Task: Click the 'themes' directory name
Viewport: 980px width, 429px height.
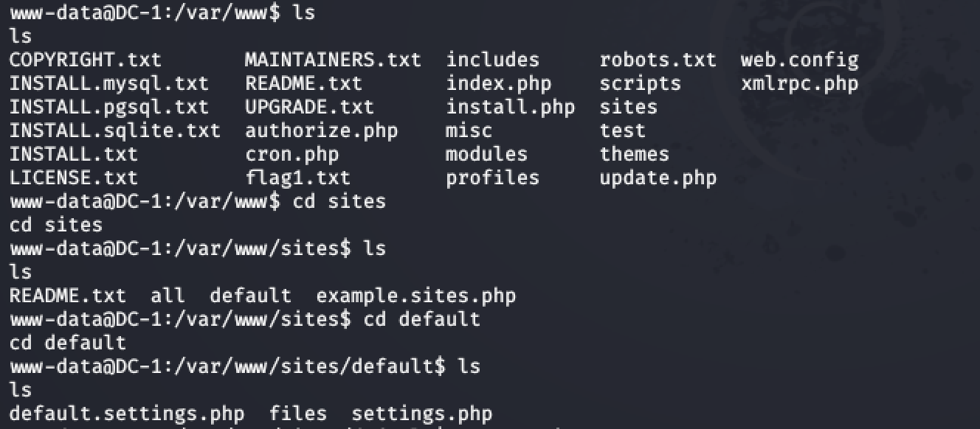Action: 635,154
